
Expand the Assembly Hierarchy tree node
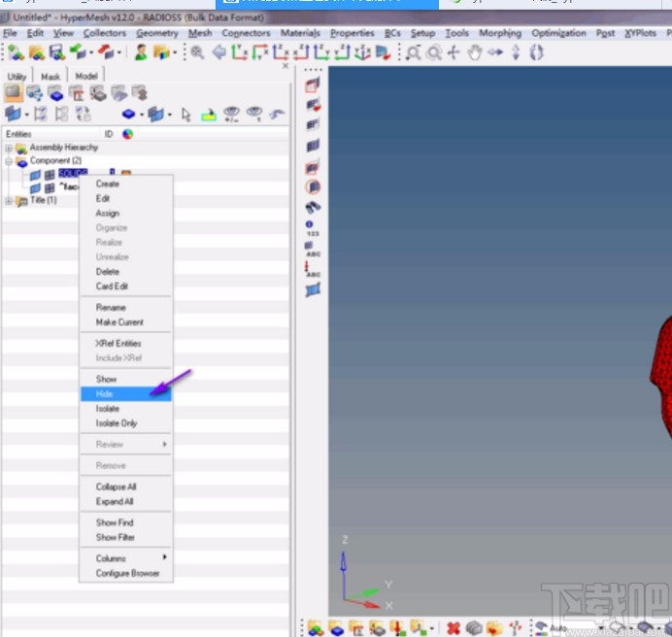(9, 148)
